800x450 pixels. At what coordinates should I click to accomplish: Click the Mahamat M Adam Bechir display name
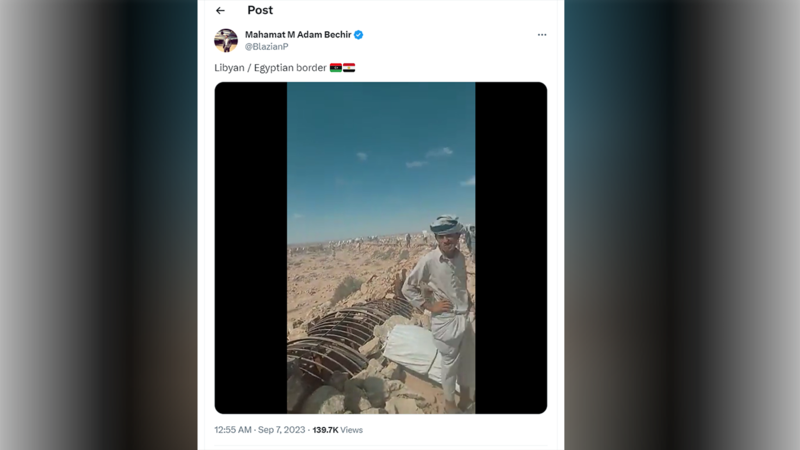(298, 35)
